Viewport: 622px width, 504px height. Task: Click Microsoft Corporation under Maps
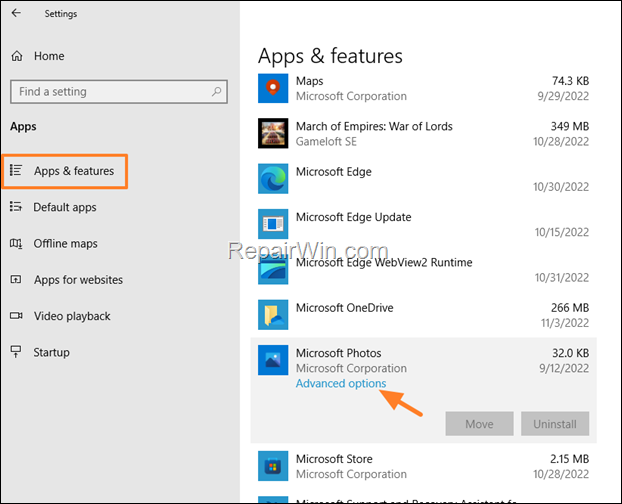(351, 96)
